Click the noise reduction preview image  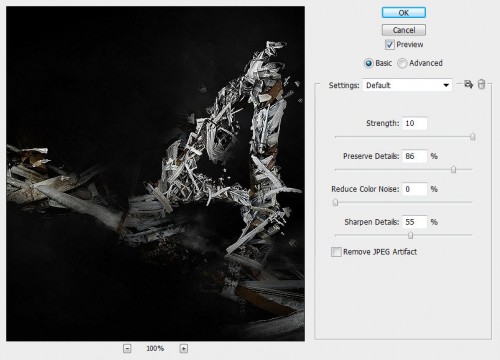tap(155, 174)
